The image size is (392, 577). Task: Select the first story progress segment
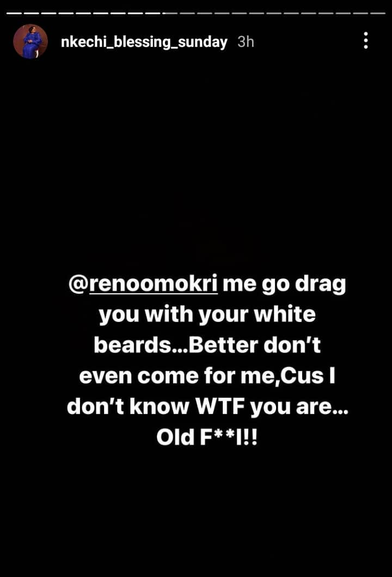(14, 13)
